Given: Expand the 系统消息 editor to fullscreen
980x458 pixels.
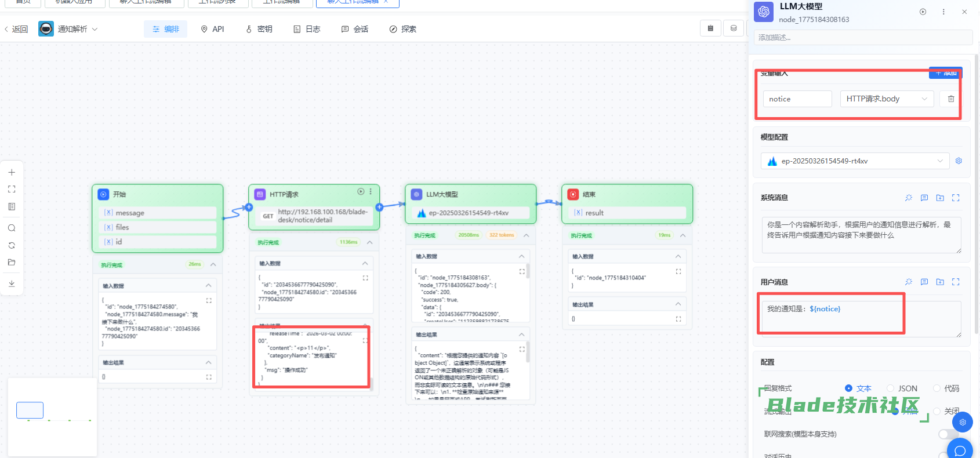Looking at the screenshot, I should click(x=956, y=198).
